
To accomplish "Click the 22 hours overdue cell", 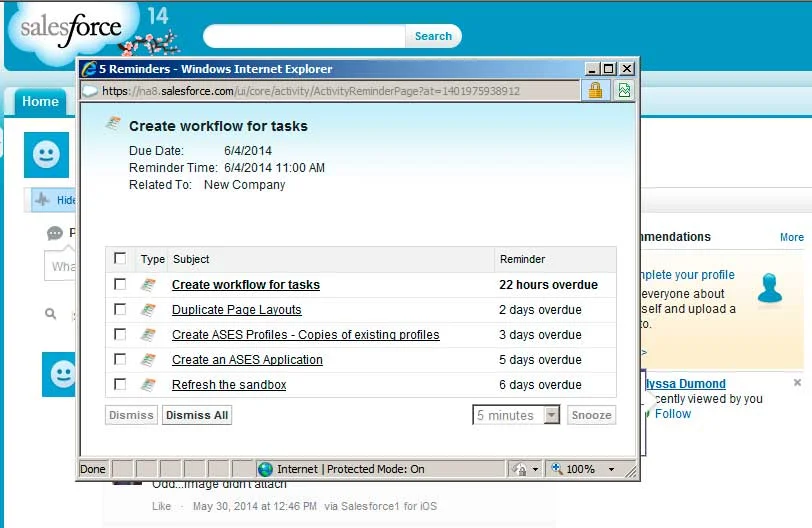I will pos(548,285).
